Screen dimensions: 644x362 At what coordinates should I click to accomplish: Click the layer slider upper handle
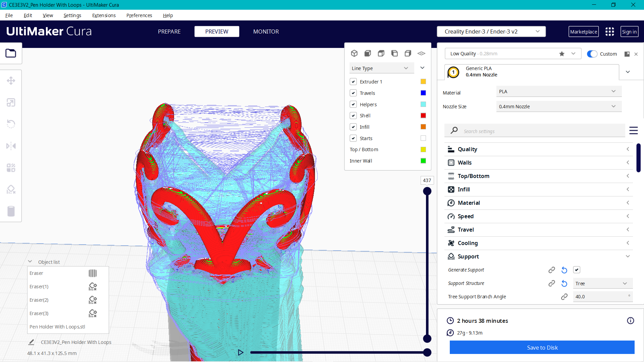(427, 191)
